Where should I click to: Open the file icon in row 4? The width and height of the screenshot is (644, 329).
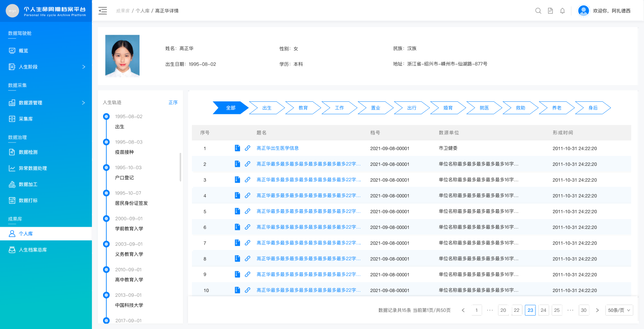tap(237, 195)
